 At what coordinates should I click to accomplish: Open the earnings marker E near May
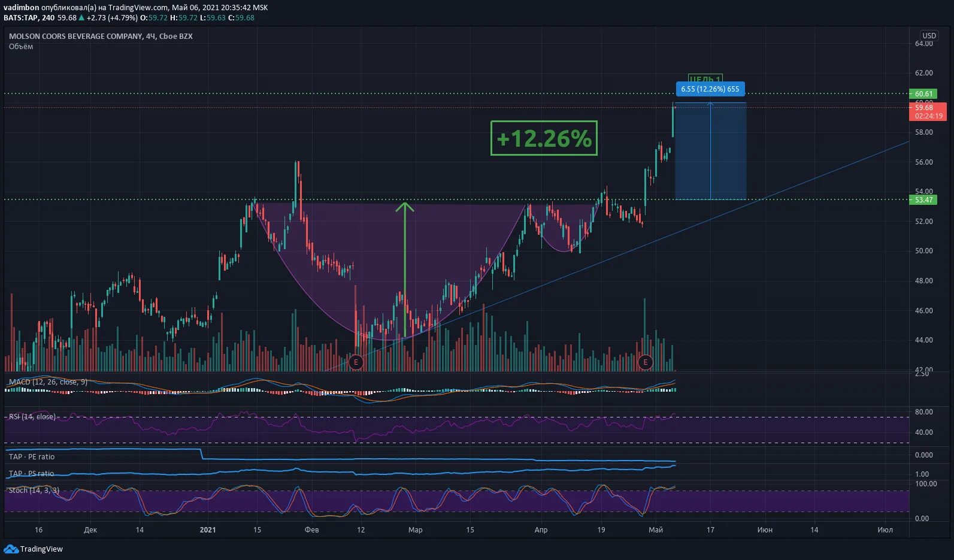pyautogui.click(x=645, y=362)
